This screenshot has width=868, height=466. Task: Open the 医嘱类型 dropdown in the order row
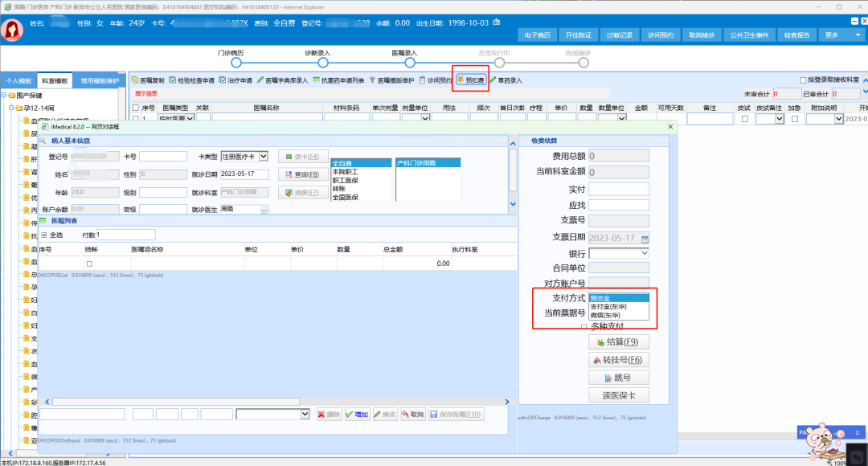point(177,118)
